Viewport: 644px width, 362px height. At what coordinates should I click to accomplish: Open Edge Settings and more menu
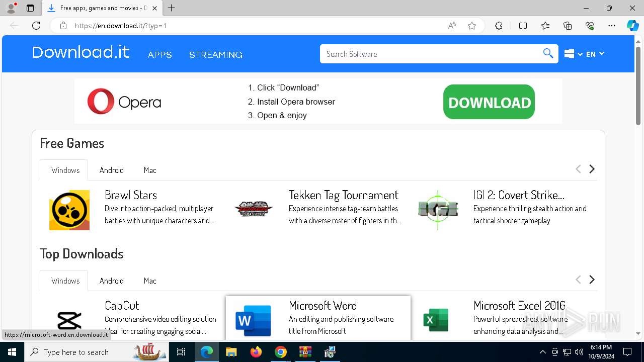coord(612,26)
